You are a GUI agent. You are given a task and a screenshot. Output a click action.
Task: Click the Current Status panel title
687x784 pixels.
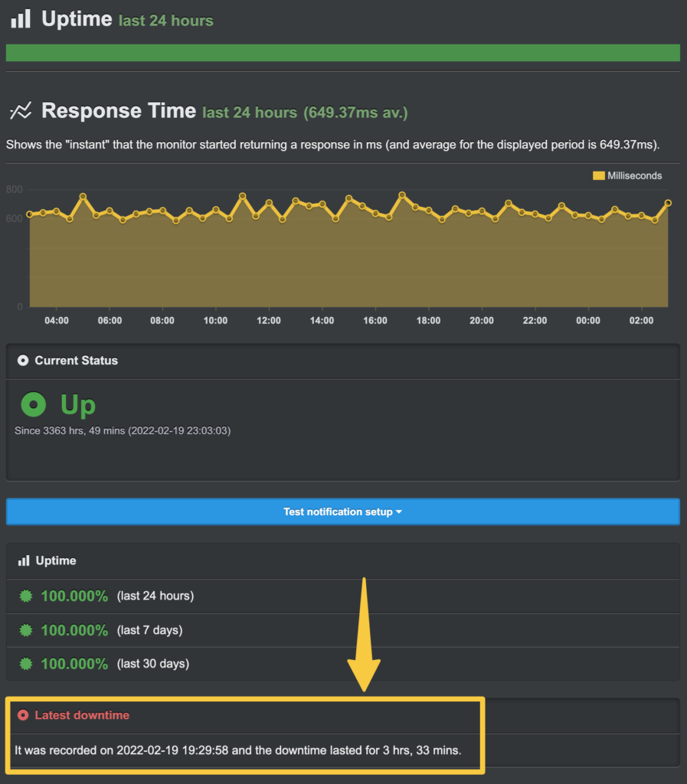(76, 361)
